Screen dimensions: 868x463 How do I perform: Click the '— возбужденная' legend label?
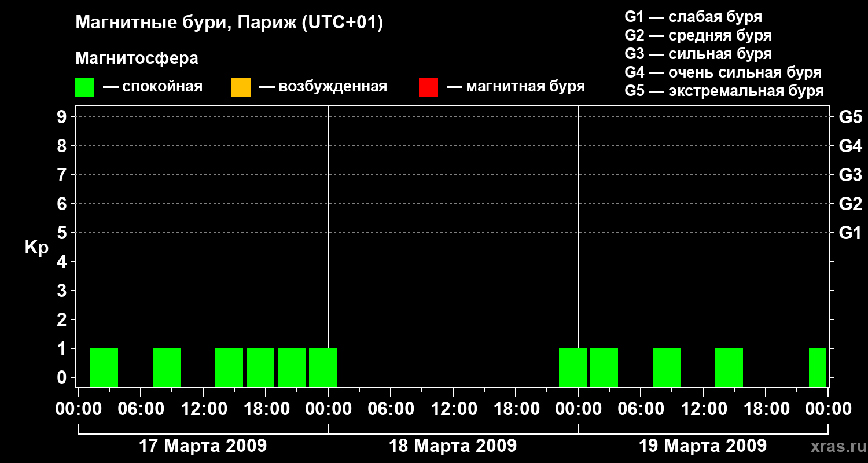[323, 87]
